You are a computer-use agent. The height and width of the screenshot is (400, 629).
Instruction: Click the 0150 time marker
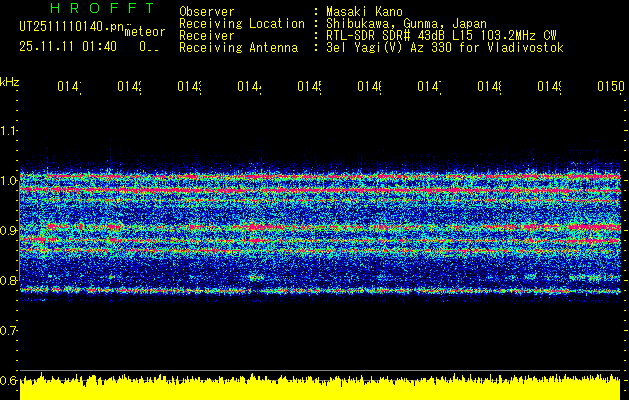point(609,88)
